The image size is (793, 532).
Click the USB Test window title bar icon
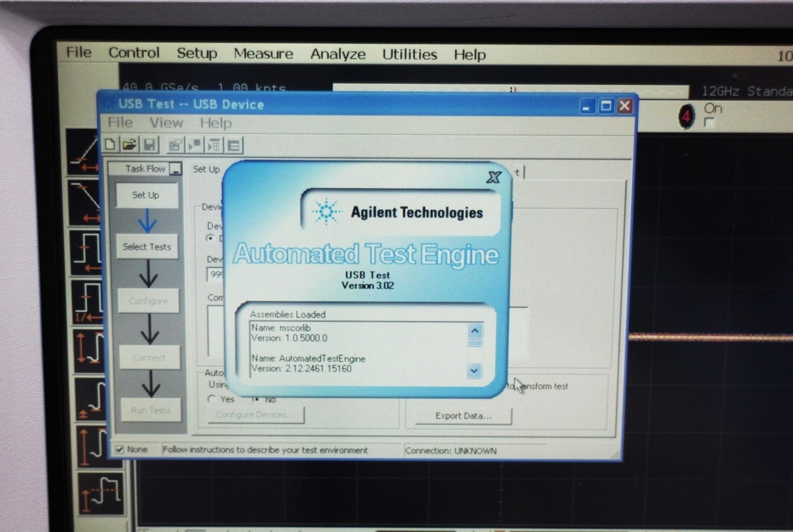pos(108,104)
